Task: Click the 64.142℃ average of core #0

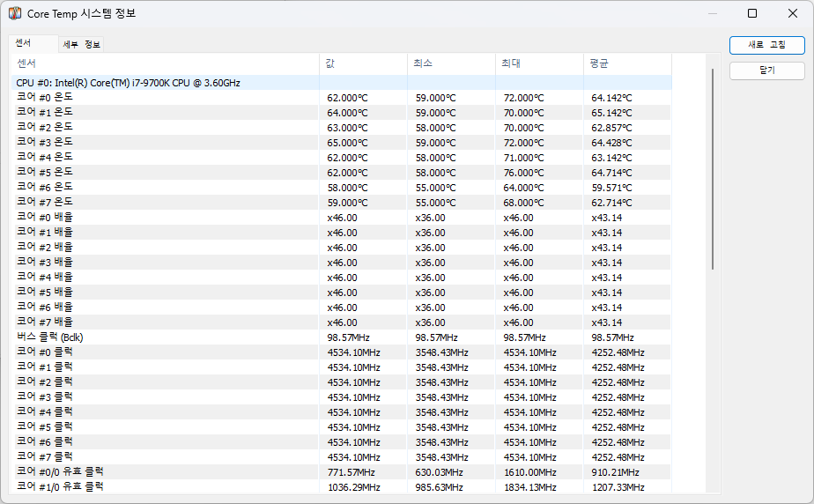Action: click(611, 98)
